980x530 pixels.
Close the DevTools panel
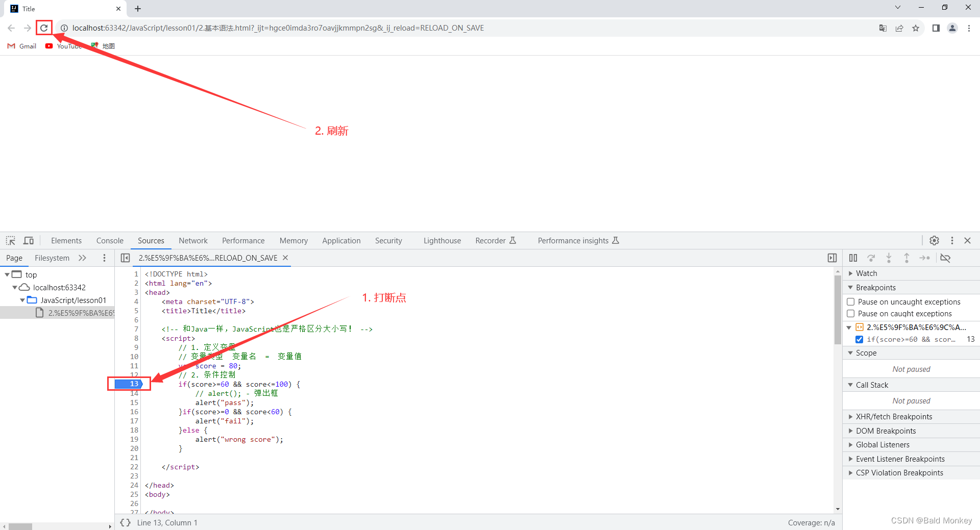click(967, 240)
